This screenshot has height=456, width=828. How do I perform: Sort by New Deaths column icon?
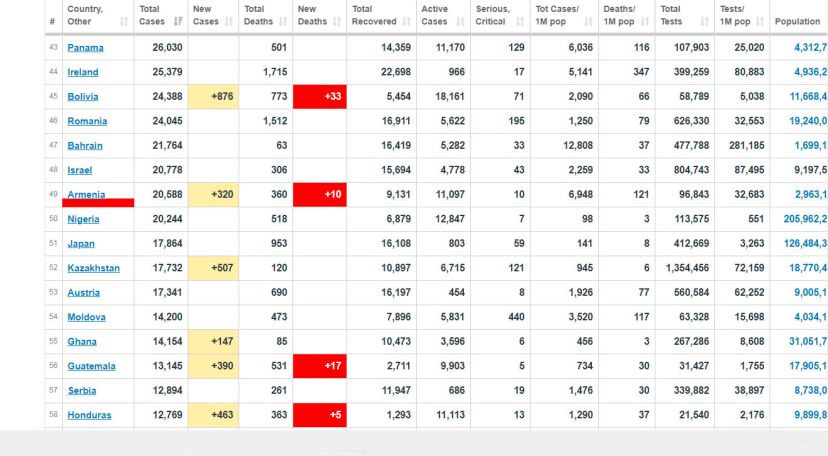[337, 22]
